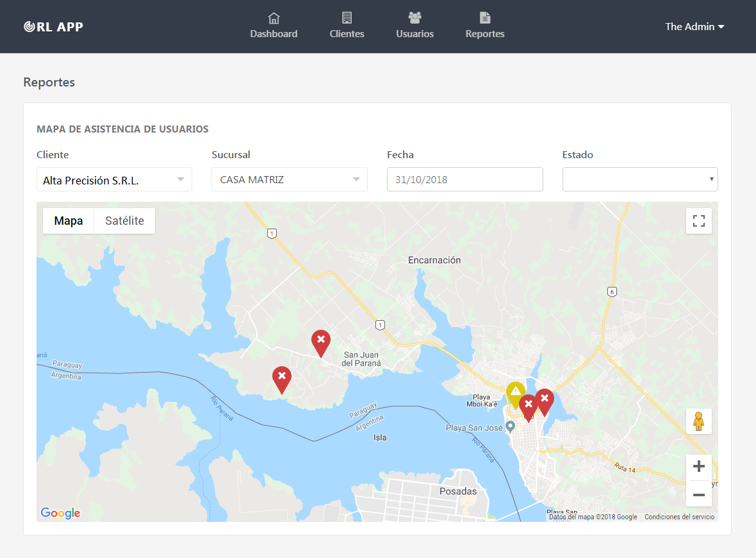Zoom in on the map
Screen dimensions: 756x559
[698, 467]
